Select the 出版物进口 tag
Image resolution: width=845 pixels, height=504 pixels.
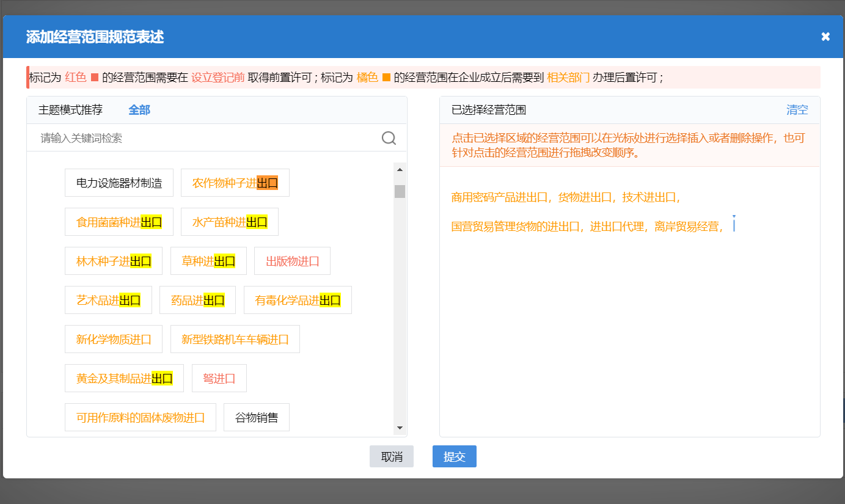click(x=292, y=261)
